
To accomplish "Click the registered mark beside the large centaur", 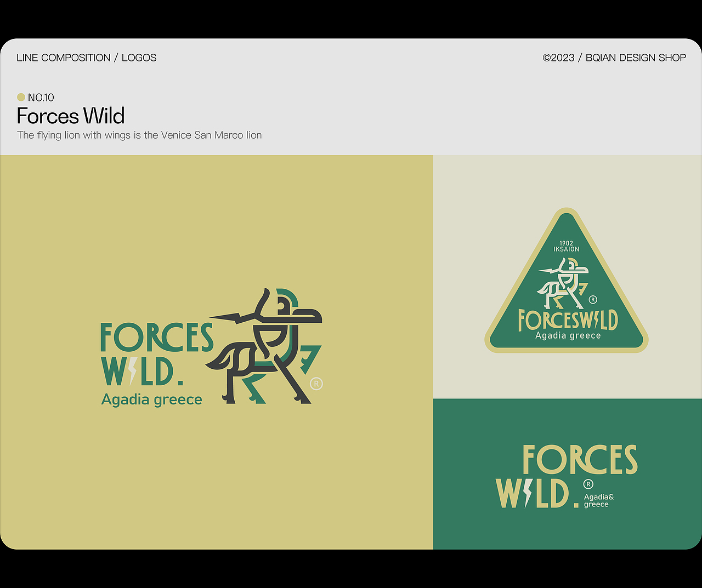I will [x=316, y=384].
